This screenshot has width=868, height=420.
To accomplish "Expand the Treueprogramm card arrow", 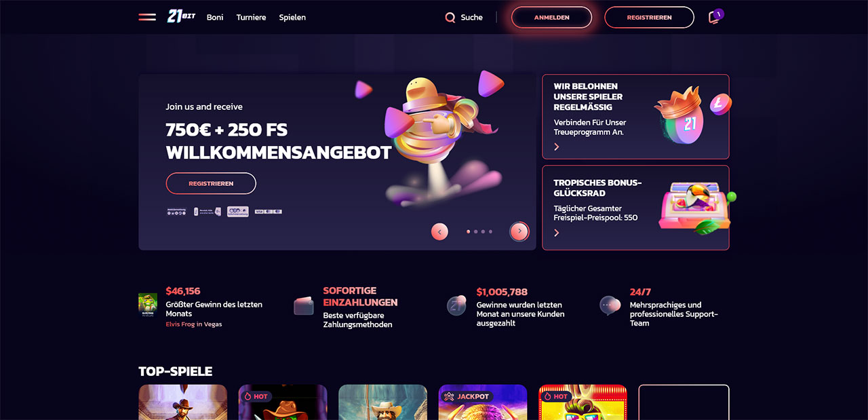I will (x=557, y=147).
